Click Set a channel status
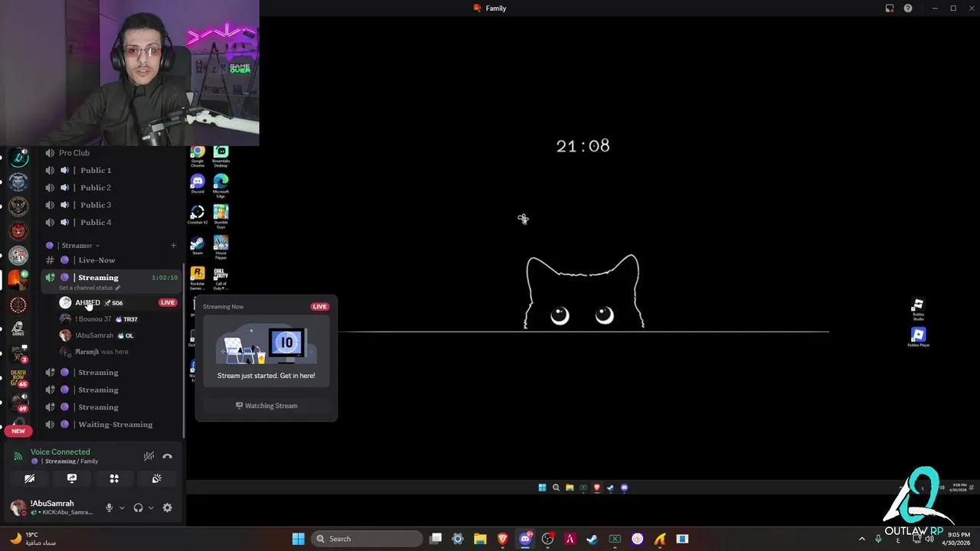 click(90, 288)
